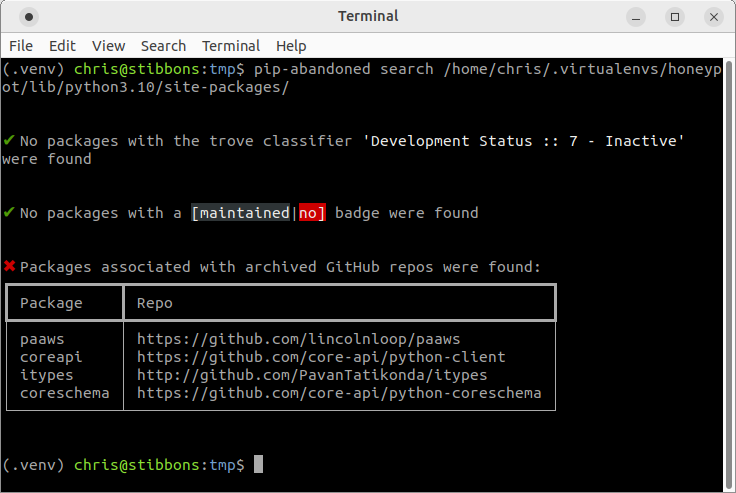Open the Edit menu

(62, 46)
